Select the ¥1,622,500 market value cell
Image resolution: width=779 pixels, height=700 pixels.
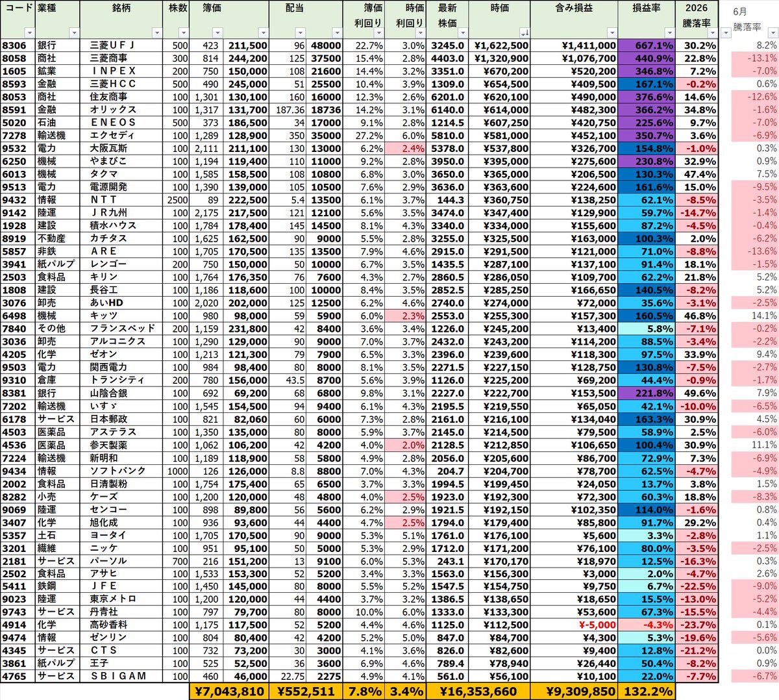pyautogui.click(x=499, y=45)
